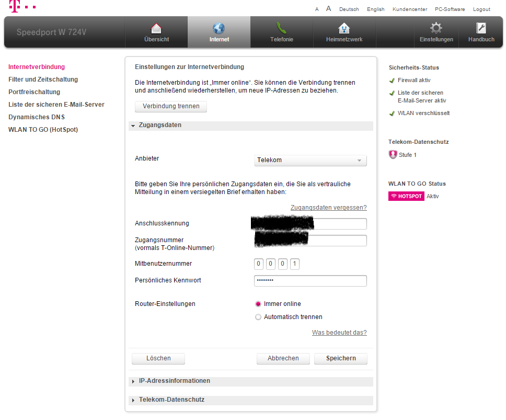Open Dynamisches DNS settings
The height and width of the screenshot is (420, 506).
coord(37,117)
